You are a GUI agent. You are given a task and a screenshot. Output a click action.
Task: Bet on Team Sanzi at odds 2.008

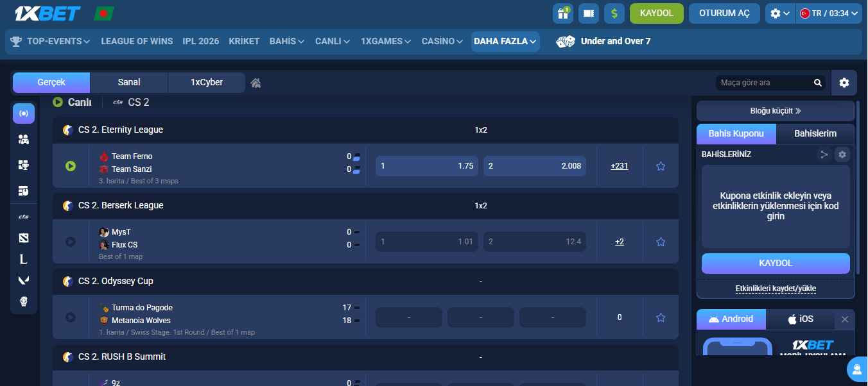(x=535, y=166)
